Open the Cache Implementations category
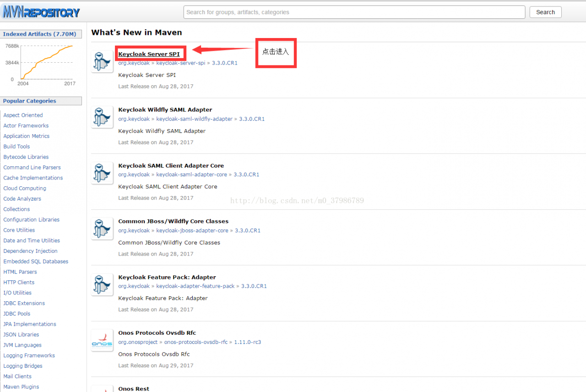 pyautogui.click(x=33, y=178)
